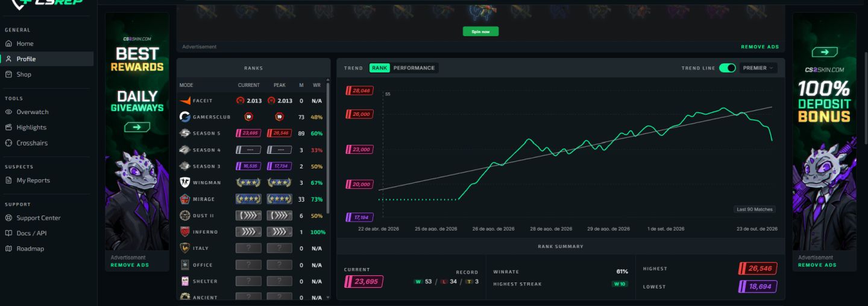868x306 pixels.
Task: Click the FACEIT logo icon
Action: point(185,101)
